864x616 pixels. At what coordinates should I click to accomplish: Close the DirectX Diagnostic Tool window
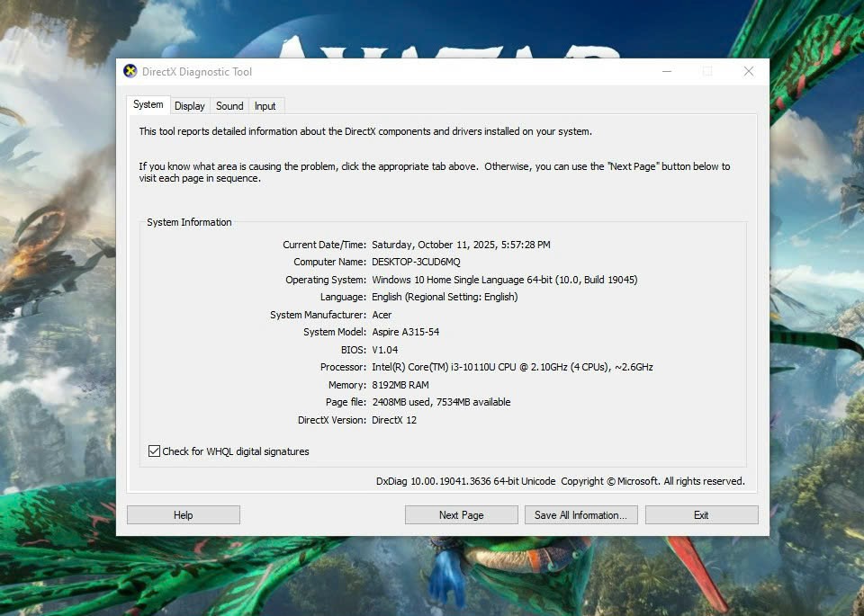(748, 72)
